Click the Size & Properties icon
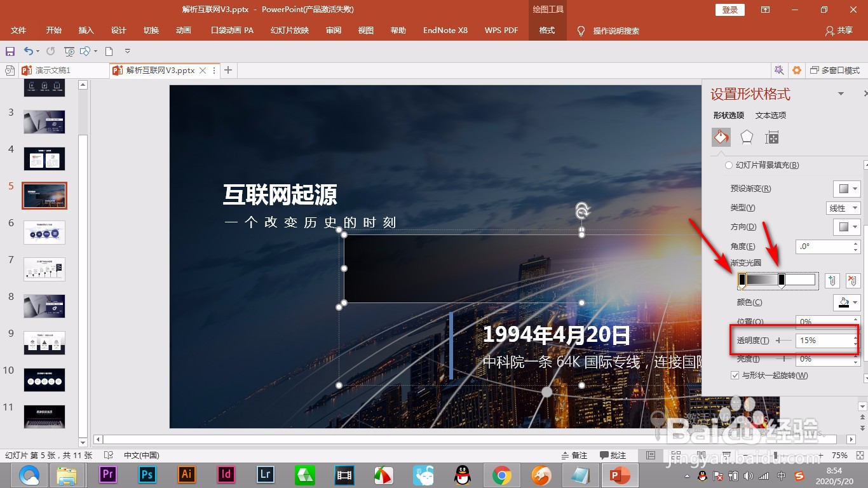The height and width of the screenshot is (488, 868). [x=772, y=137]
